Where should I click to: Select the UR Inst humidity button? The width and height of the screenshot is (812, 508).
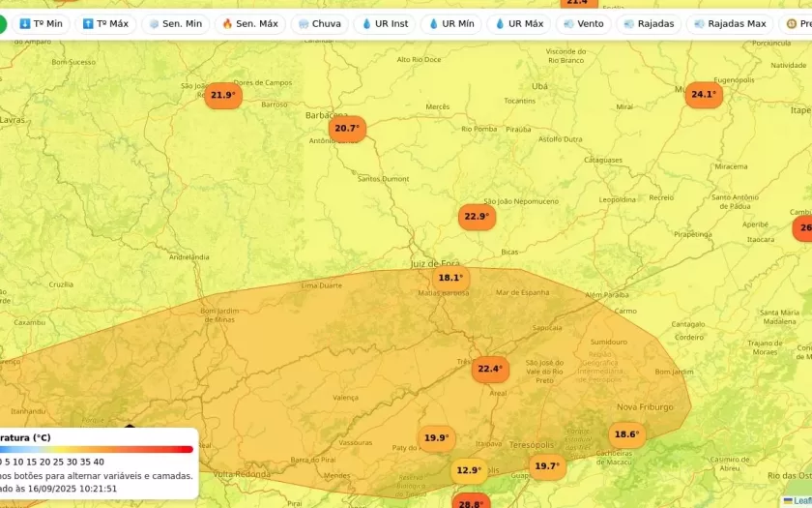[385, 23]
